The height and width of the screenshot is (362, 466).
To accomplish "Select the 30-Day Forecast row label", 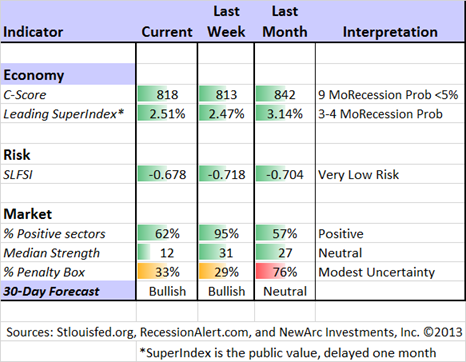I will click(x=68, y=291).
